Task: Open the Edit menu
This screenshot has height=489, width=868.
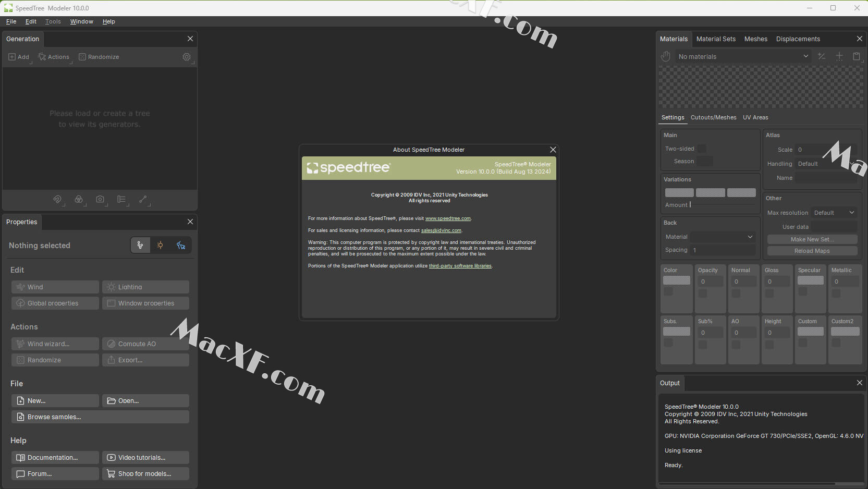Action: click(31, 21)
